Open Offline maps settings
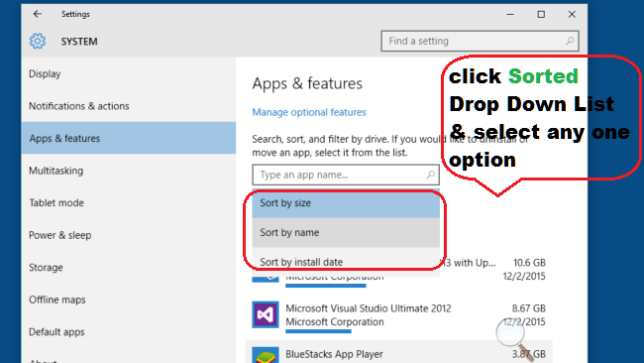This screenshot has width=644, height=363. [x=129, y=300]
